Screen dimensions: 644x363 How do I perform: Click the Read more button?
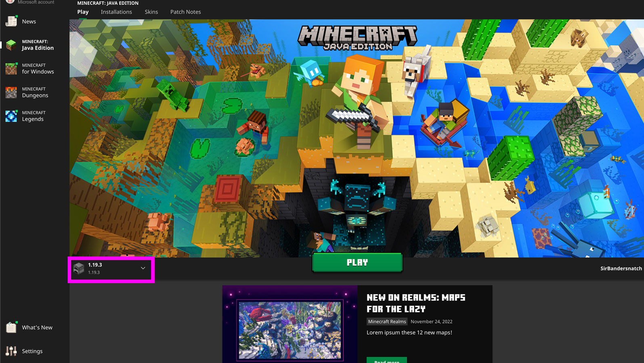[387, 360]
